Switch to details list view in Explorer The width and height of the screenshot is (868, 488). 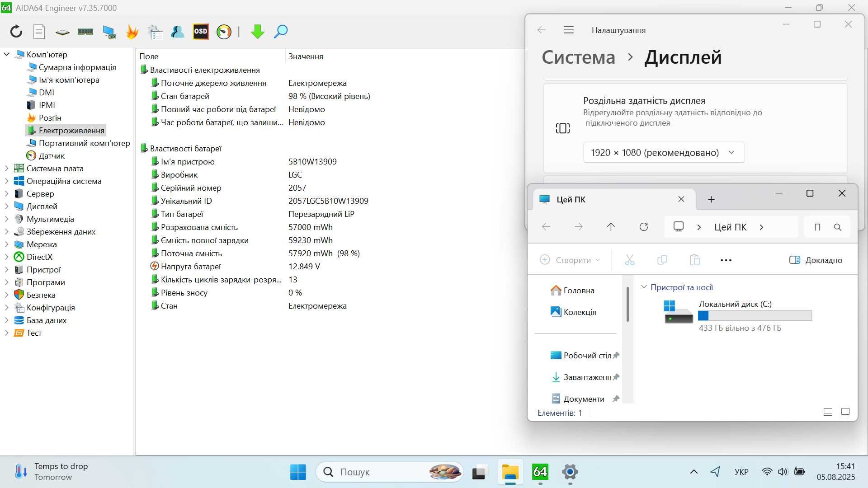[x=828, y=412]
